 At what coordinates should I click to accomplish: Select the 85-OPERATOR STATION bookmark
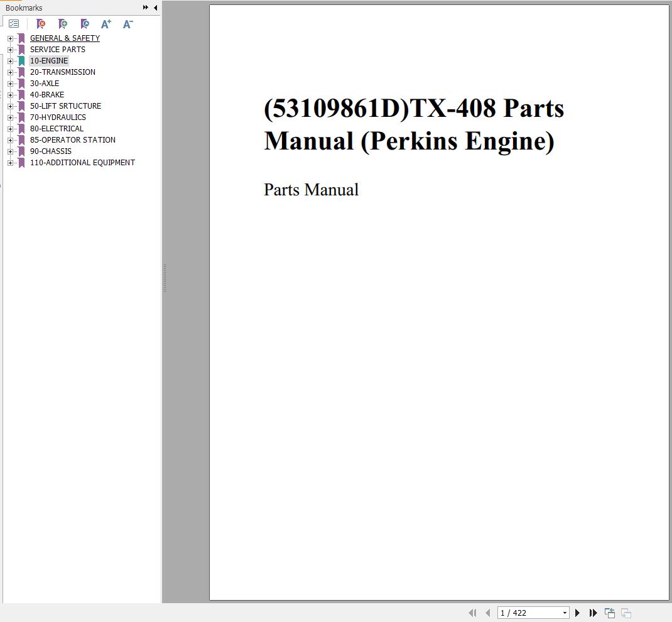coord(73,139)
